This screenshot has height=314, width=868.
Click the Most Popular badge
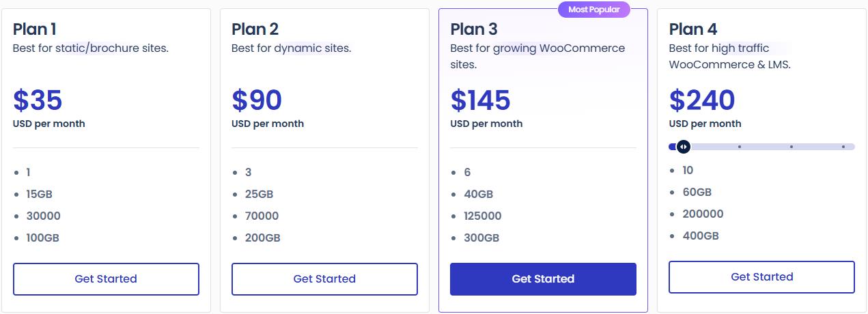[594, 10]
